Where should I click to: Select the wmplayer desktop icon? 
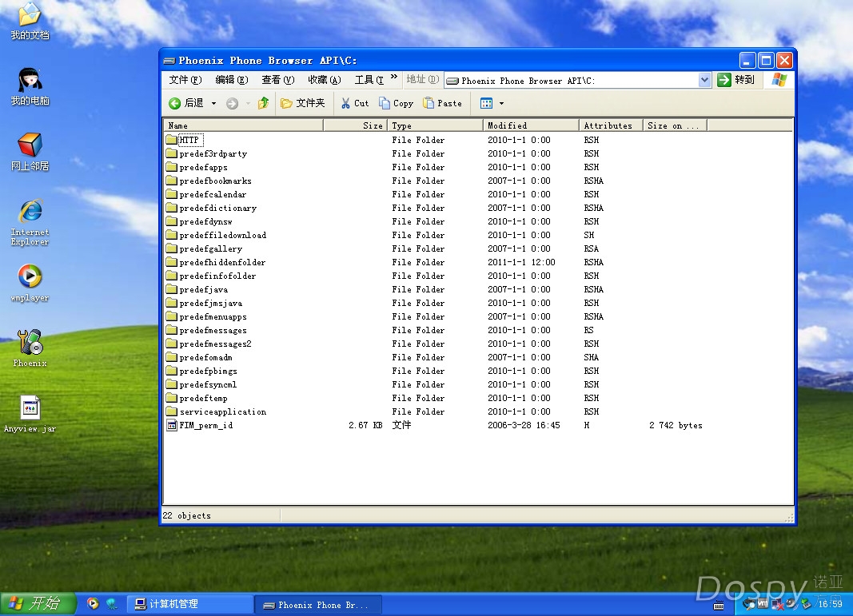coord(30,283)
